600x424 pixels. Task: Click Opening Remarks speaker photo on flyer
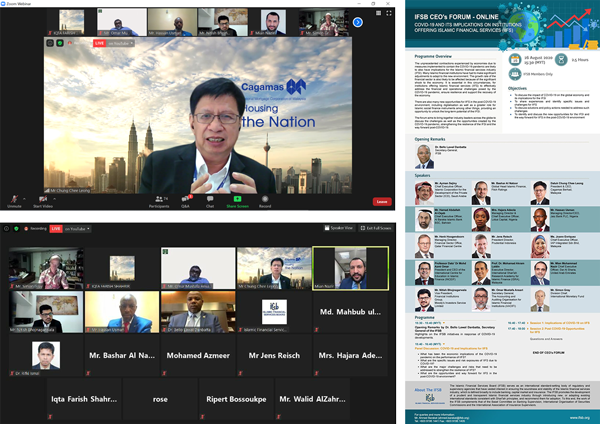[424, 157]
